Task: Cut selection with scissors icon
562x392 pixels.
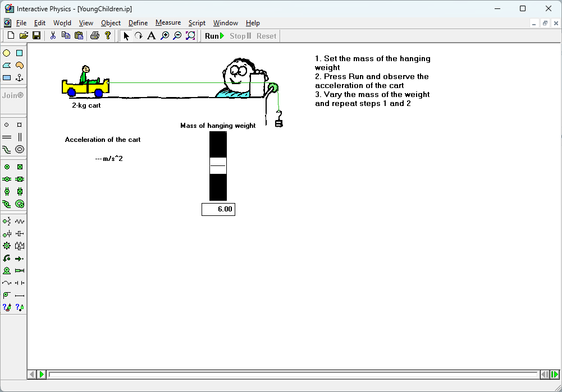Action: point(53,36)
